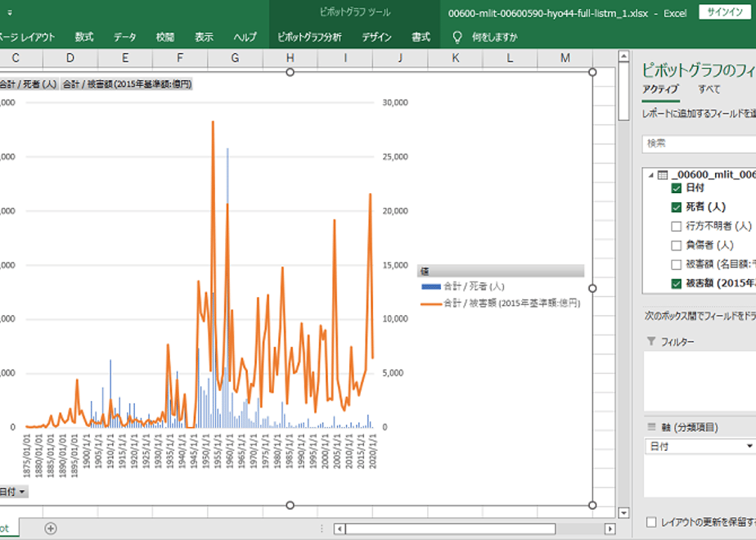Uncheck the 日付 field checkbox
756x540 pixels.
coord(677,188)
